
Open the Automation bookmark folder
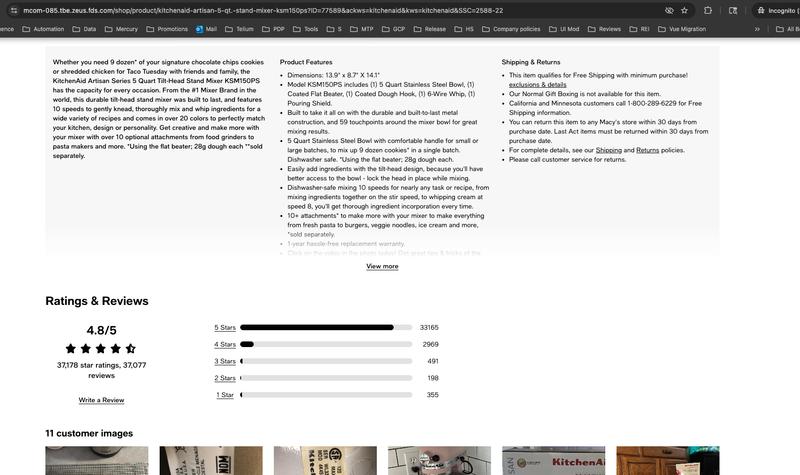click(x=42, y=29)
